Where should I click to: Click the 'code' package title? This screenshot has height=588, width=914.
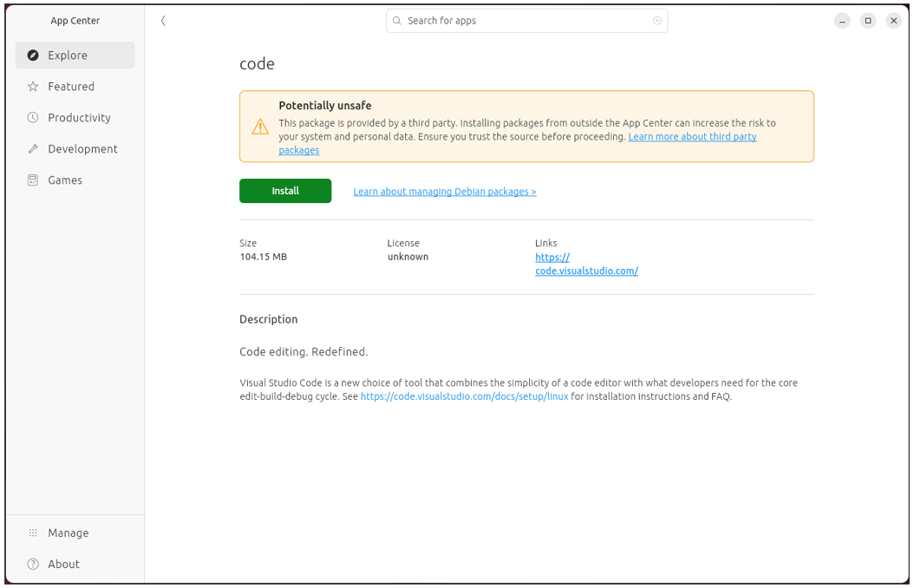coord(257,64)
